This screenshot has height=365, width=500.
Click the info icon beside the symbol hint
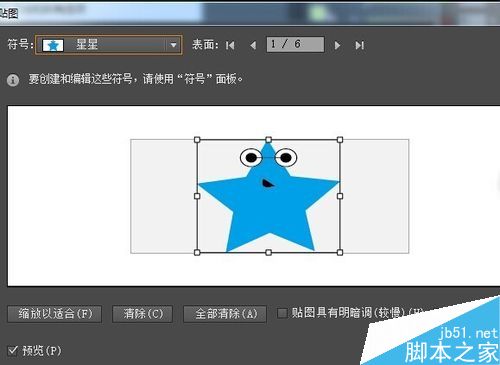pyautogui.click(x=13, y=80)
